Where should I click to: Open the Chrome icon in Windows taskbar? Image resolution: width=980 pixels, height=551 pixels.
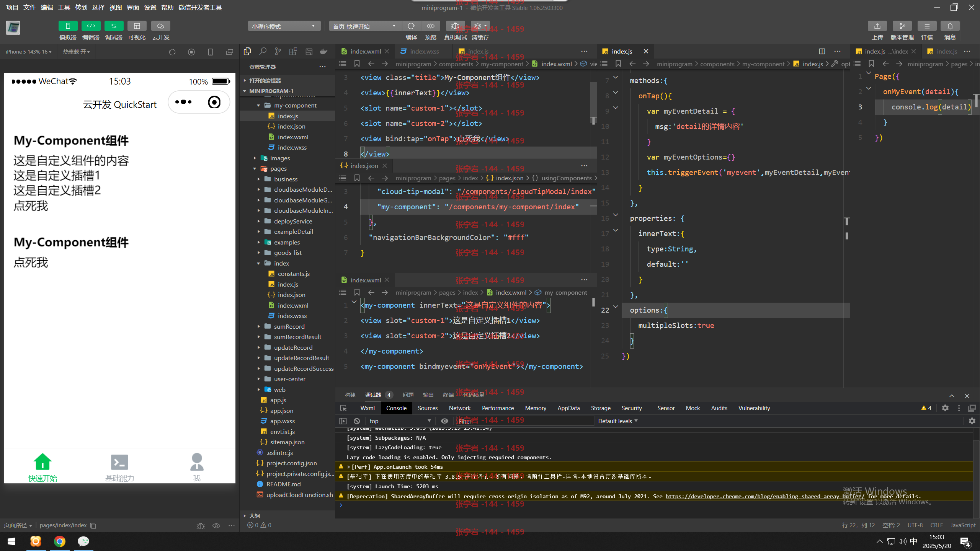click(60, 541)
